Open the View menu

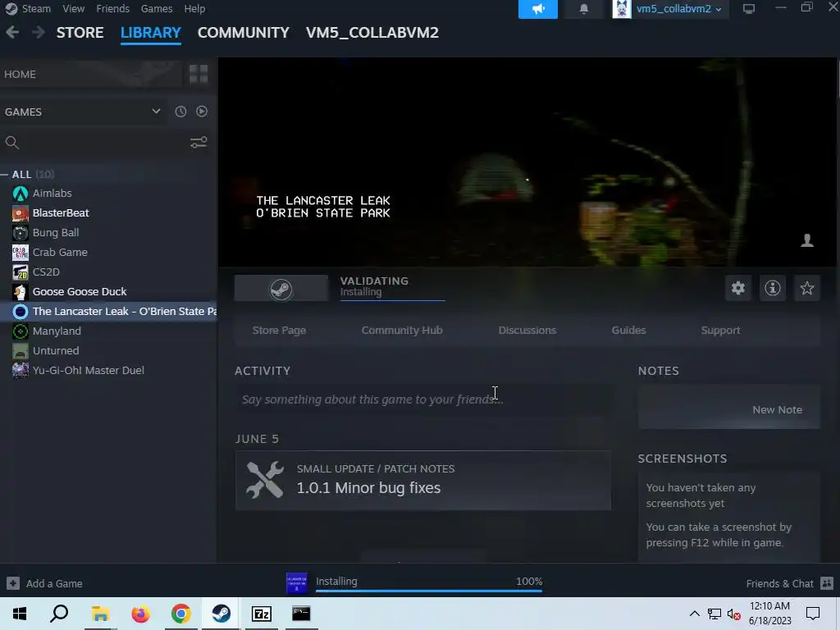coord(73,8)
